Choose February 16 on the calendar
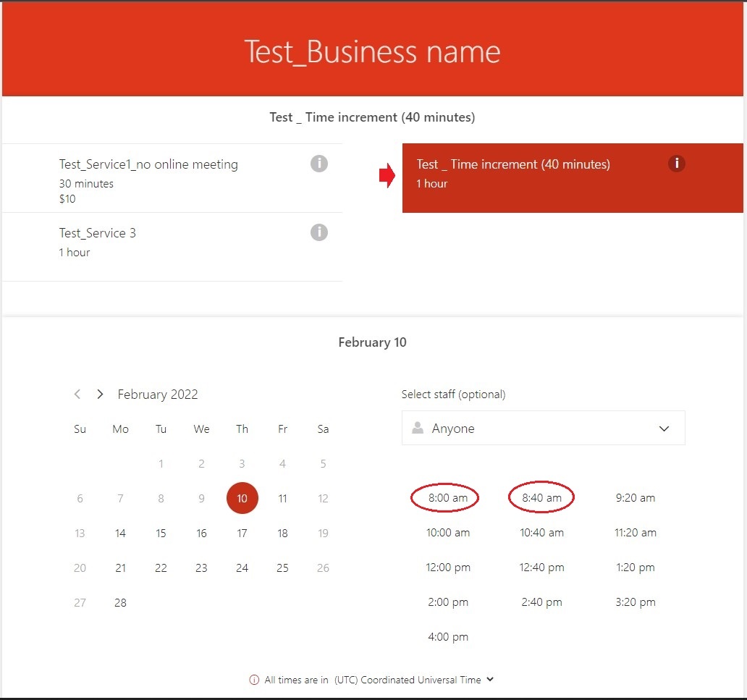The image size is (747, 700). pyautogui.click(x=201, y=534)
